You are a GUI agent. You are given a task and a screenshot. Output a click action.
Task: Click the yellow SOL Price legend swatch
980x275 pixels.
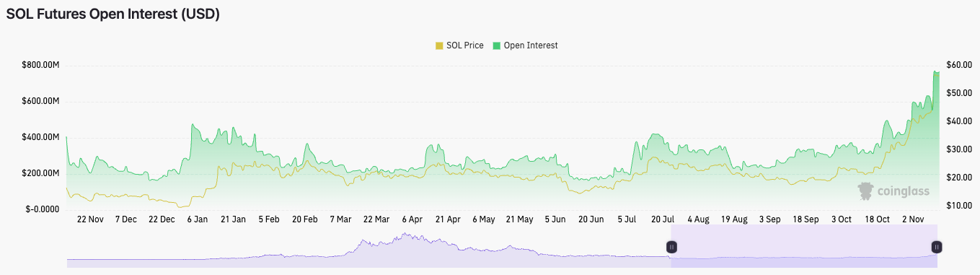(439, 45)
